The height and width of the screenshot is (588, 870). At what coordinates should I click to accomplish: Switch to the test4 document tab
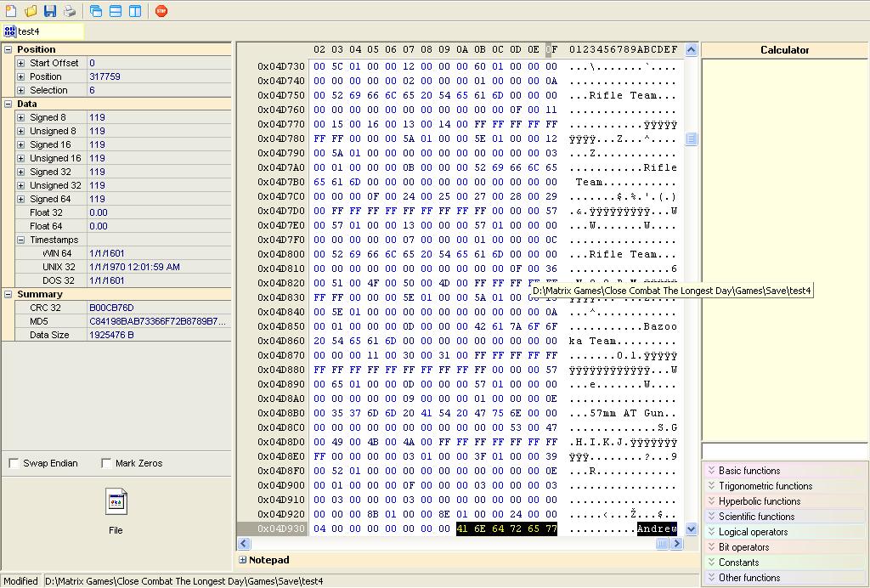[43, 31]
